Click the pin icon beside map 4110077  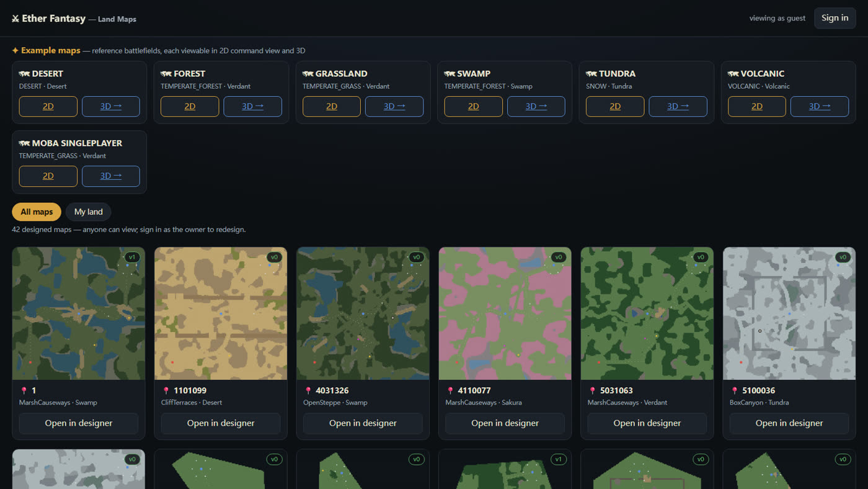coord(450,391)
